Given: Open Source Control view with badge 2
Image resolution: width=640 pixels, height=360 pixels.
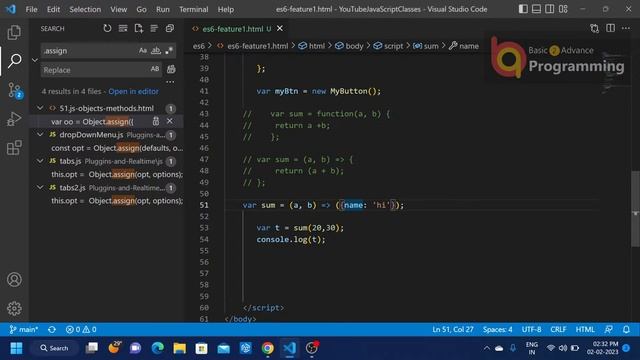Looking at the screenshot, I should click(15, 90).
